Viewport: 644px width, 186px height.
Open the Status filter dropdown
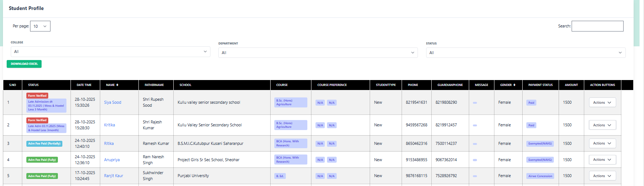[526, 53]
